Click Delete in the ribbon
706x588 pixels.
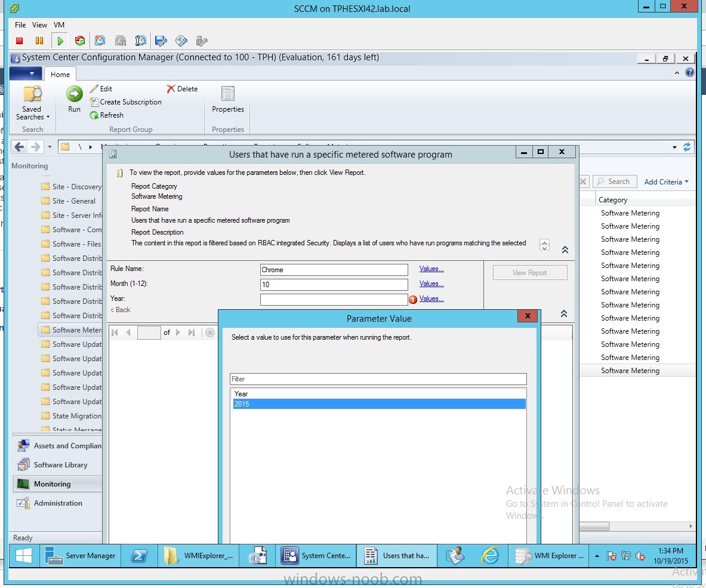tap(182, 89)
